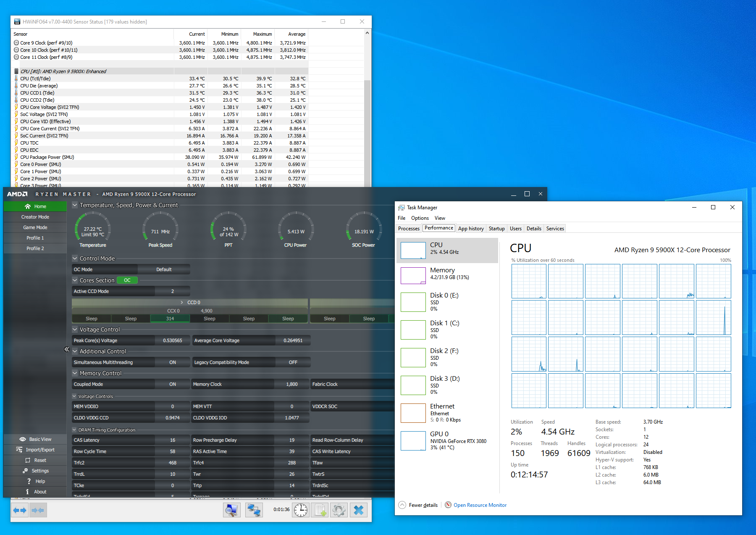Click HWiNFO blue X close sensors icon
Screen dimensions: 756x535
coord(359,510)
